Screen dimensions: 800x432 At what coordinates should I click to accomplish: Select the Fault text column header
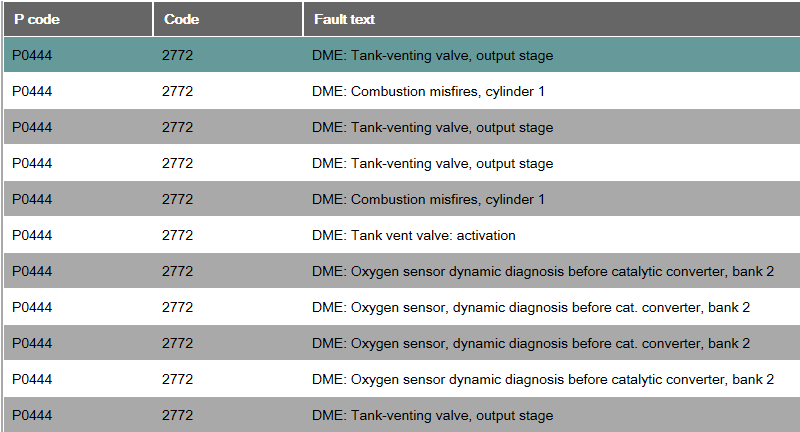coord(552,19)
